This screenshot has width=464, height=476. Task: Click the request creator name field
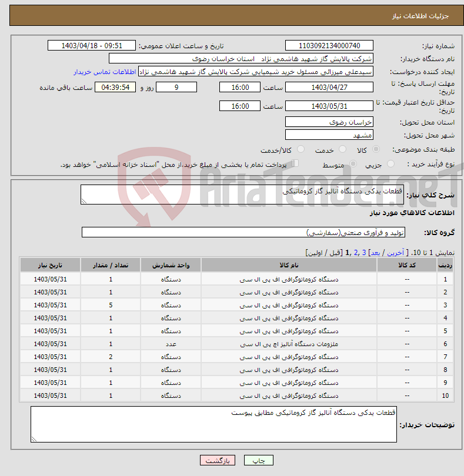(256, 72)
